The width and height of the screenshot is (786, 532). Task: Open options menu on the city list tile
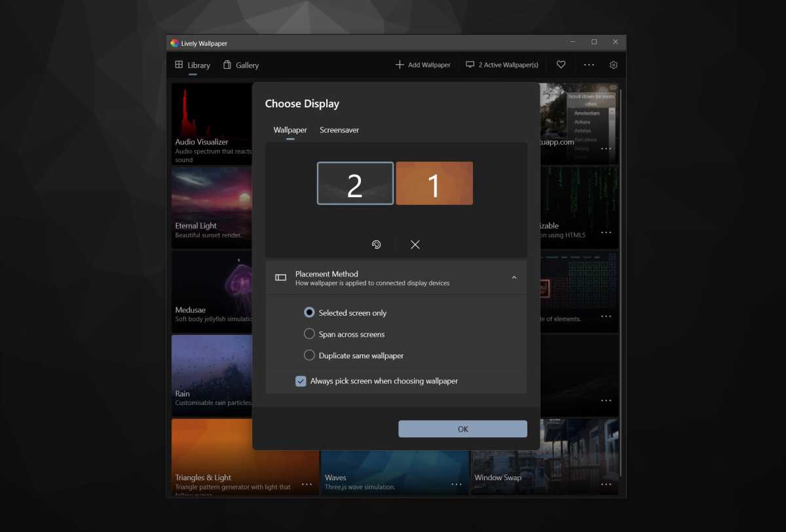pos(606,148)
